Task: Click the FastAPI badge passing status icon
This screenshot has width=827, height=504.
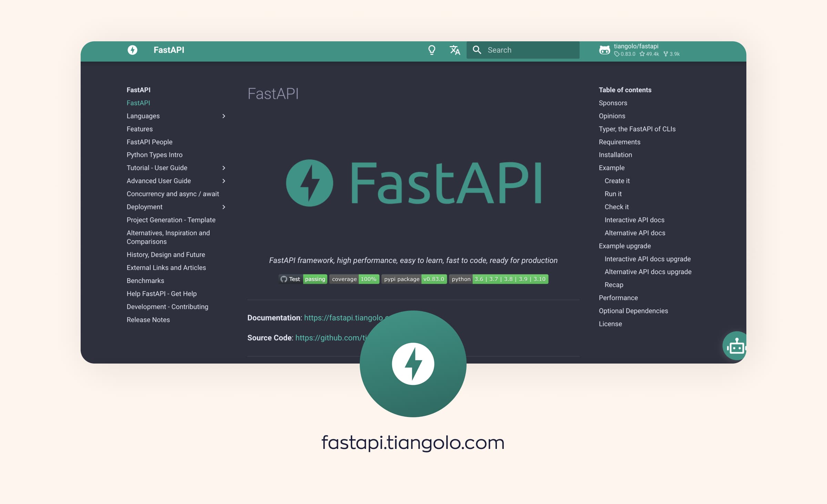Action: pos(314,279)
